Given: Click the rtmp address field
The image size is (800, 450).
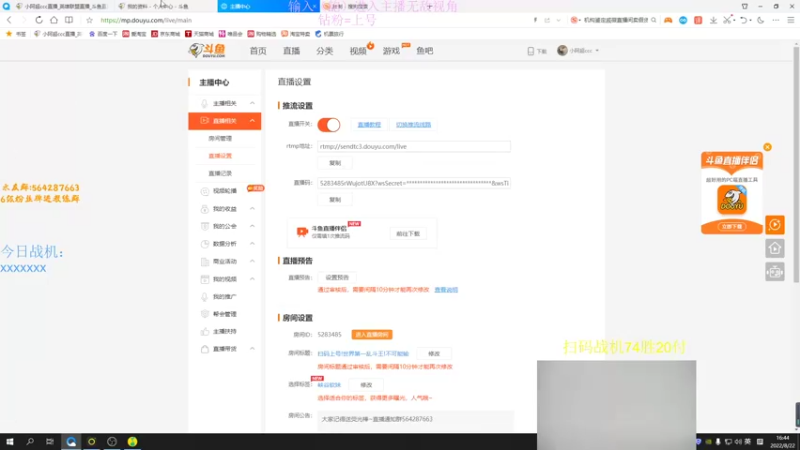Looking at the screenshot, I should pyautogui.click(x=414, y=146).
